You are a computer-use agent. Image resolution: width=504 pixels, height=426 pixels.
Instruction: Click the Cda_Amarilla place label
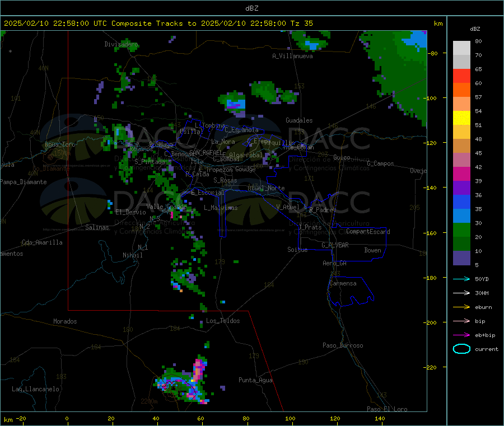pos(42,242)
